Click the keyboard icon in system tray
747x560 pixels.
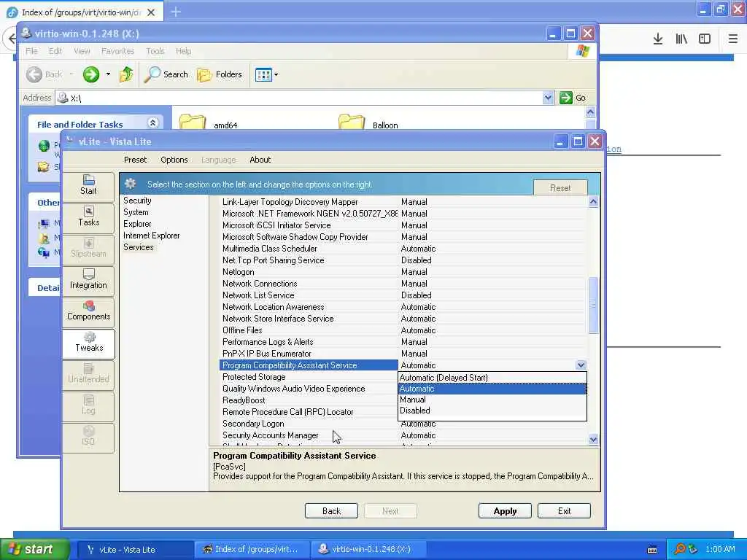652,550
